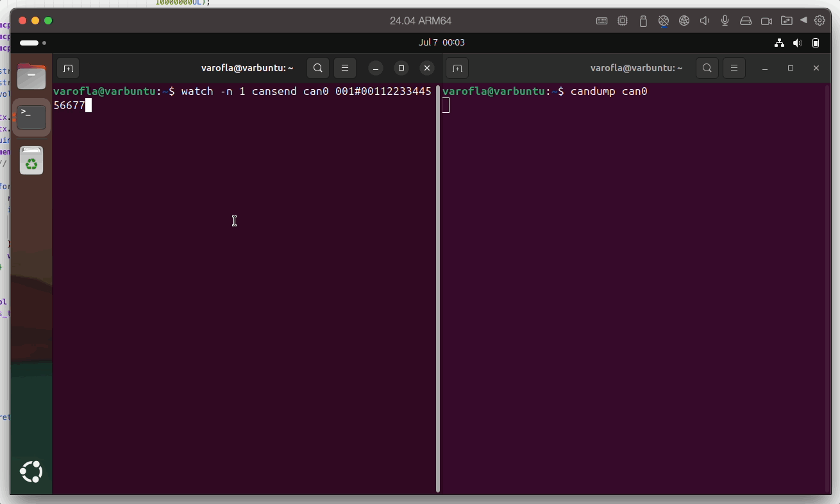Open the virtual keyboard icon in VM toolbar
Screen dimensions: 840x504
click(x=601, y=20)
